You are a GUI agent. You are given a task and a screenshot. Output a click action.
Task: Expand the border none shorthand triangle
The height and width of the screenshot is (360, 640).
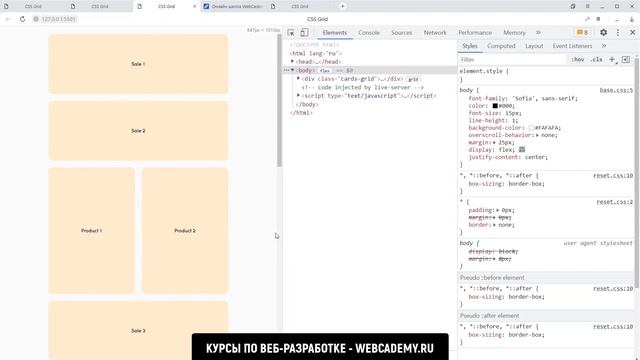point(494,225)
